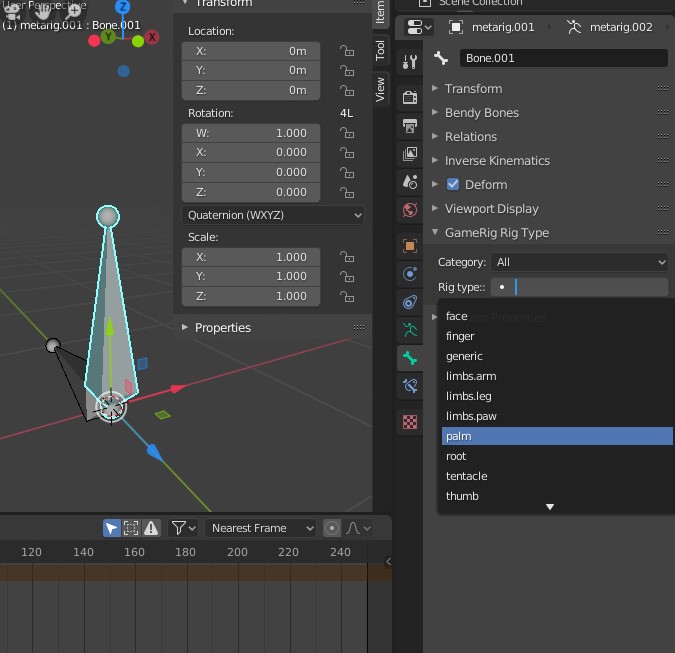Open the Object properties tab icon

(x=409, y=246)
